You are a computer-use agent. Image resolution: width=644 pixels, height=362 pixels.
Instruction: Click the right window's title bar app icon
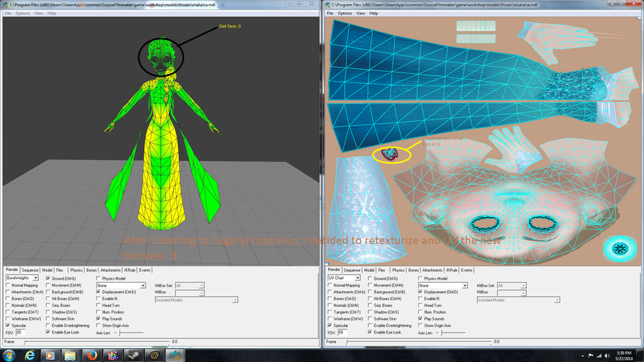tap(327, 4)
